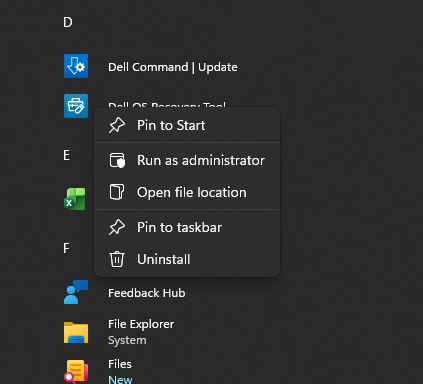Open the Feedback Hub app icon
This screenshot has width=423, height=384.
tap(76, 292)
